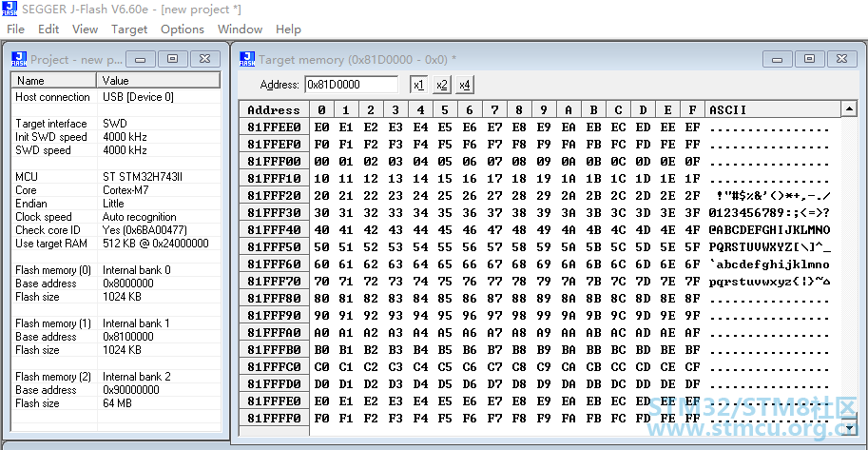Select the Target interface SWD row
This screenshot has width=868, height=450.
pyautogui.click(x=115, y=124)
